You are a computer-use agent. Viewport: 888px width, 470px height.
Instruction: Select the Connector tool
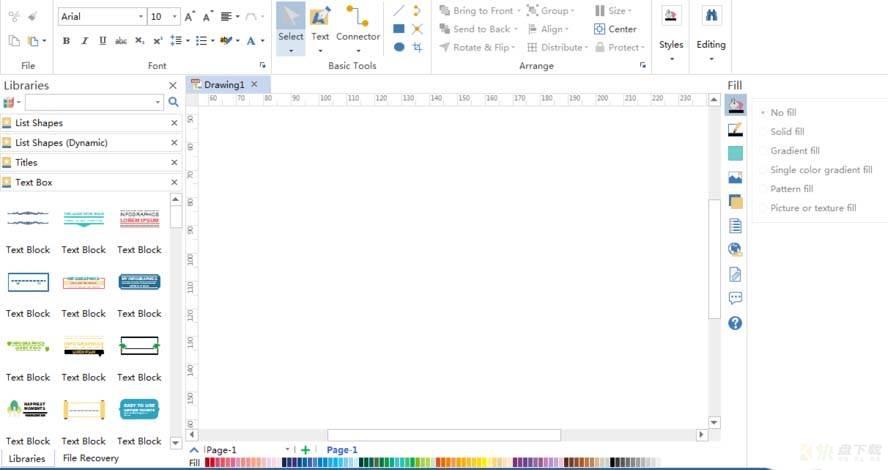[358, 28]
